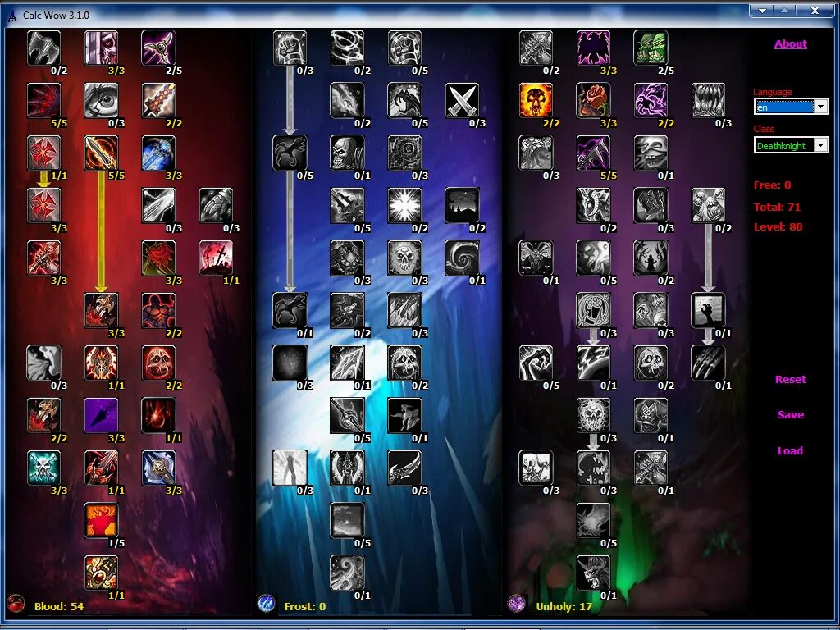
Task: Click the red claw talent showing 5/5 in Blood
Action: 43,100
